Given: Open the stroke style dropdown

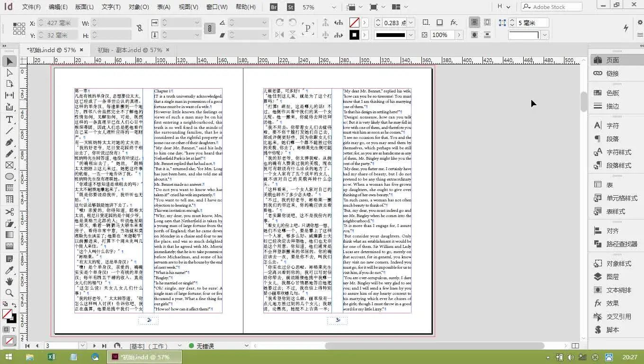Looking at the screenshot, I should 411,35.
